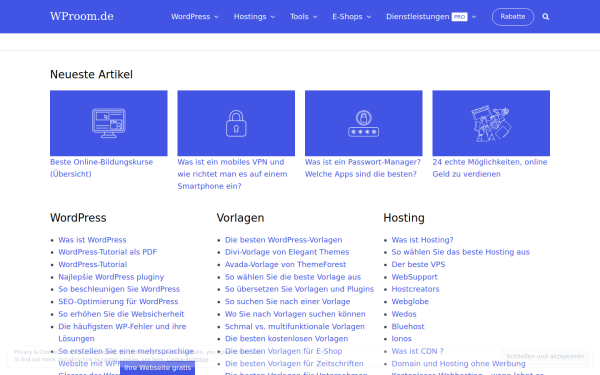The image size is (600, 375).
Task: Open Die besten kostenlosen Vorlagen link
Action: [x=287, y=339]
